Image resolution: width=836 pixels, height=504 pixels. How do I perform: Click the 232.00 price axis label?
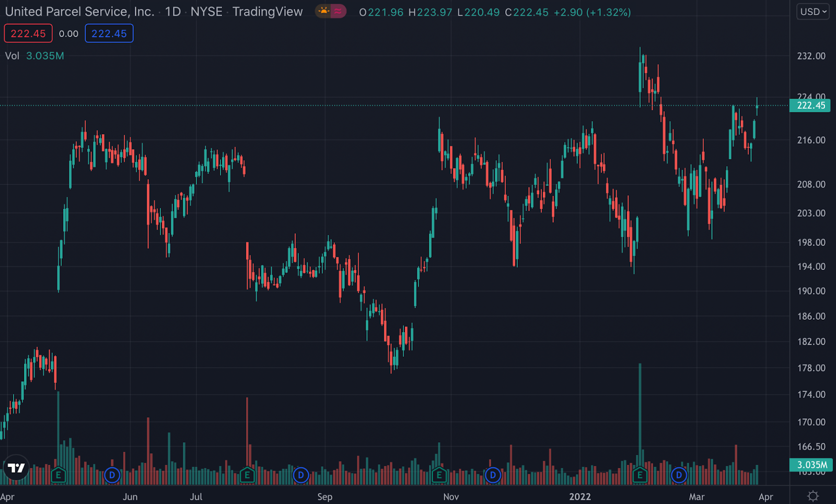coord(811,56)
